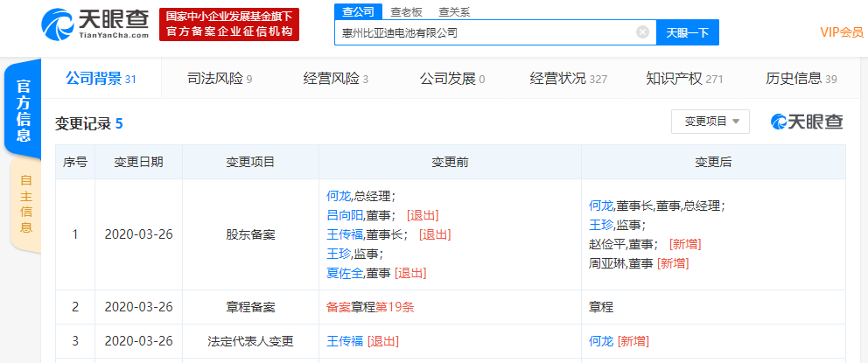Click the 备案章程第19条 text

pyautogui.click(x=370, y=307)
